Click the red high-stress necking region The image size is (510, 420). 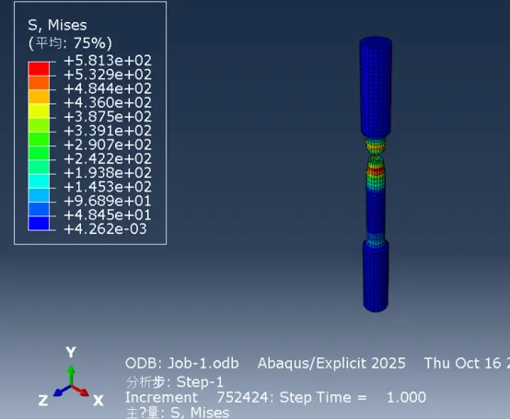pyautogui.click(x=376, y=170)
